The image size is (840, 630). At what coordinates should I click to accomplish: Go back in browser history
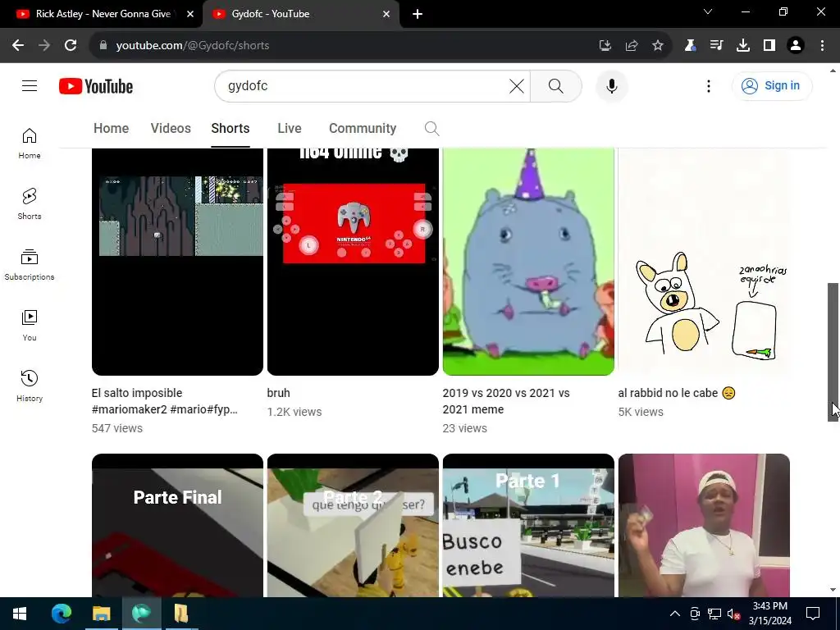click(x=18, y=46)
